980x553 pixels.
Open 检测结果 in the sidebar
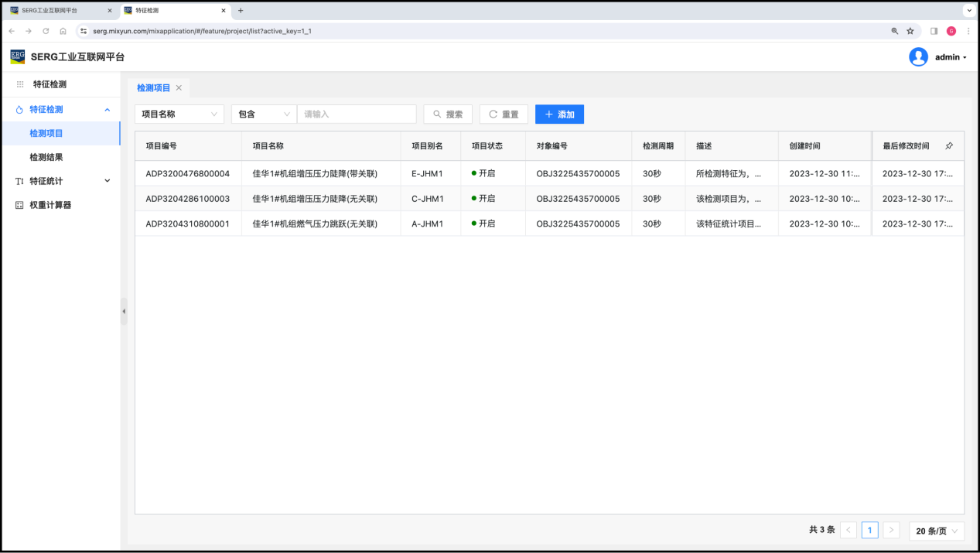(46, 157)
